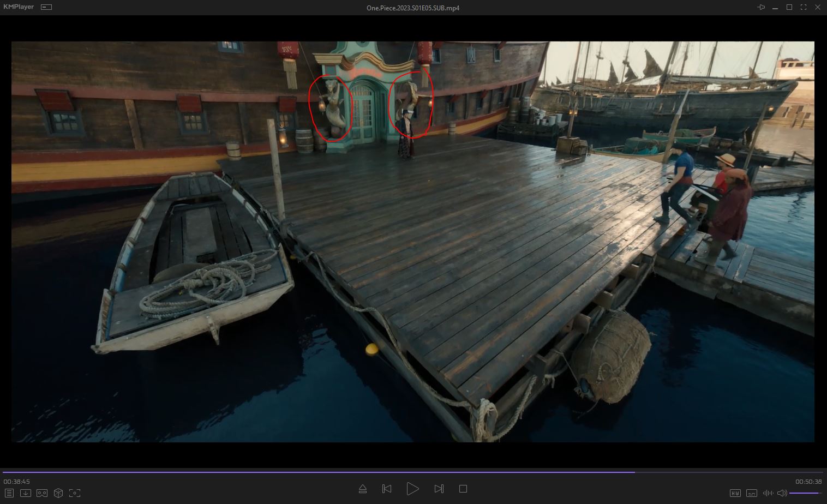Click the 3D cube icon

coord(58,493)
